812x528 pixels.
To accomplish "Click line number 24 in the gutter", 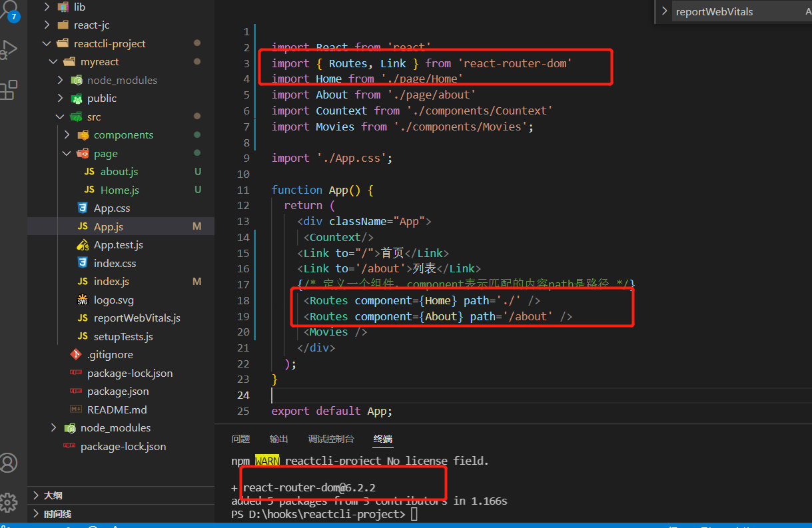I will pyautogui.click(x=243, y=396).
